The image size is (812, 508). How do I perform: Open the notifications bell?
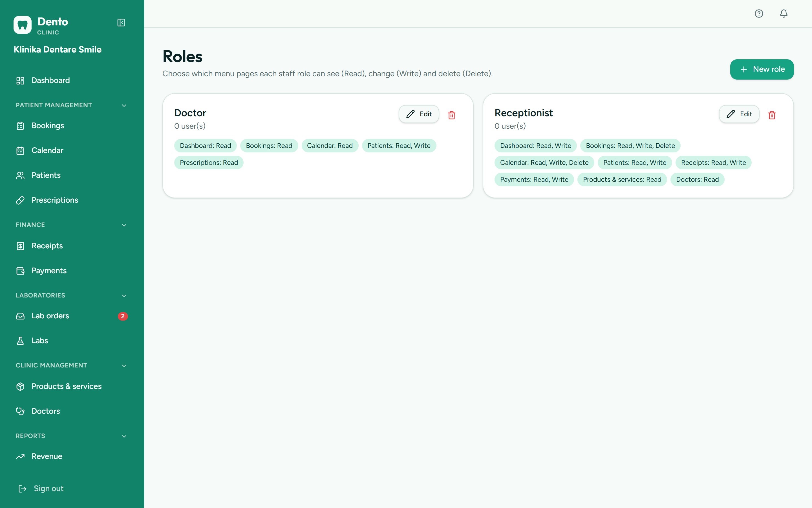point(784,14)
